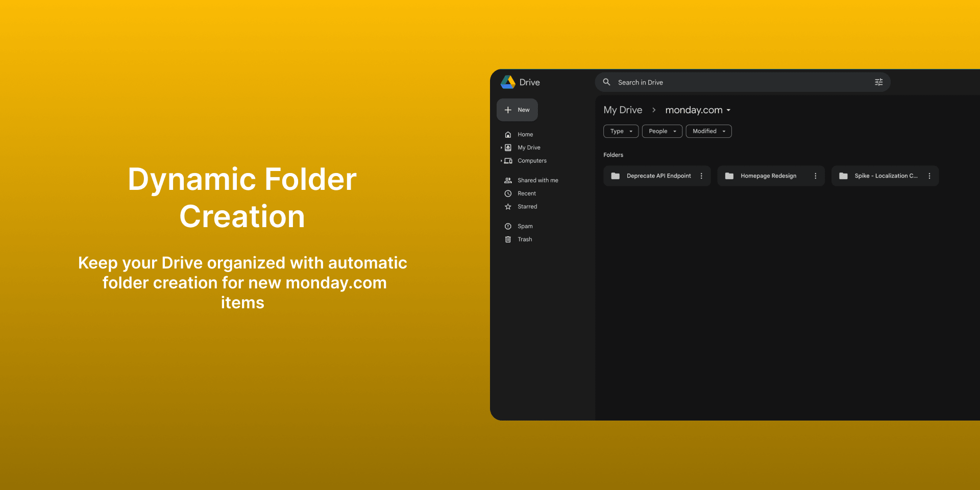This screenshot has height=490, width=980.
Task: Click the Shared with me people icon
Action: (x=508, y=180)
